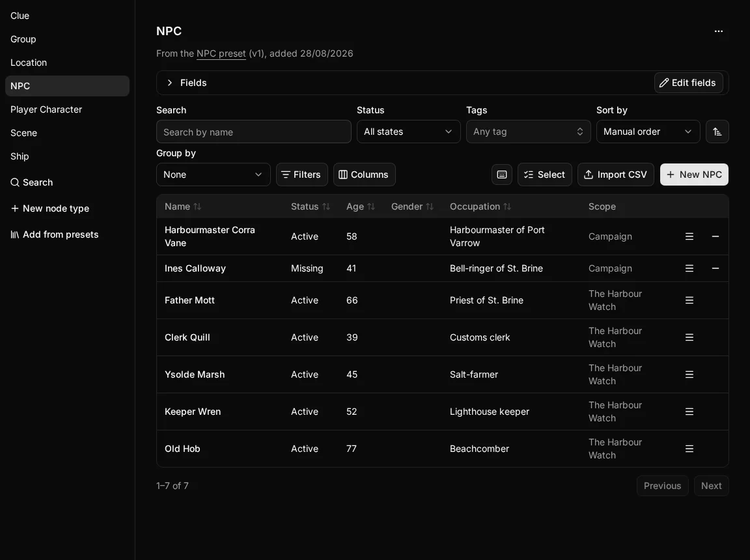The height and width of the screenshot is (560, 750).
Task: Click the minus icon on Ines Calloway row
Action: click(715, 268)
